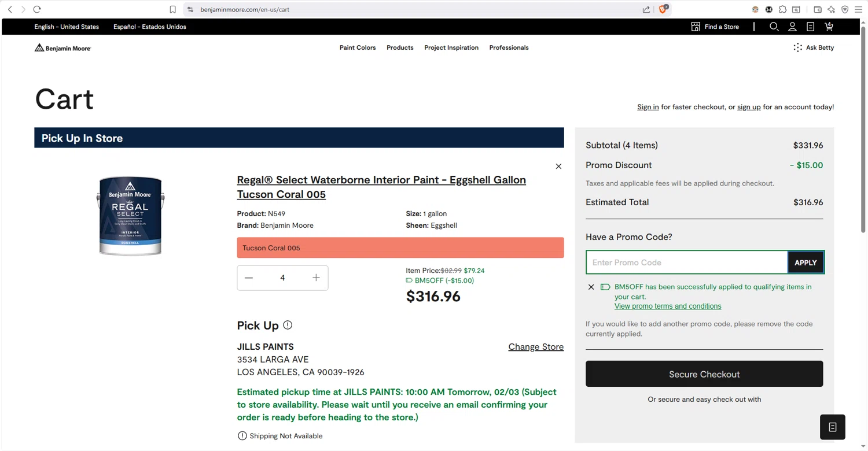Viewport: 868px width, 451px height.
Task: Open the site search magnifier icon
Action: tap(774, 27)
